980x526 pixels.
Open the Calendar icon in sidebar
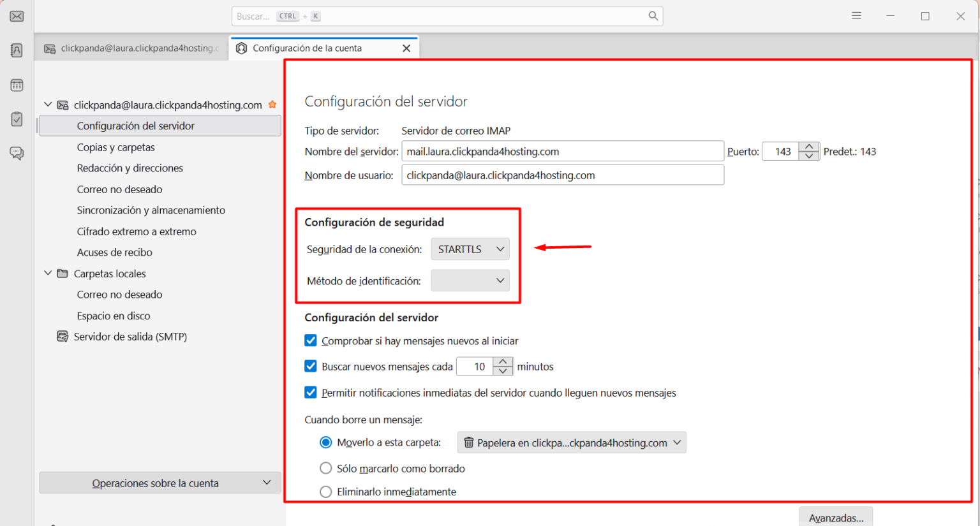coord(17,85)
